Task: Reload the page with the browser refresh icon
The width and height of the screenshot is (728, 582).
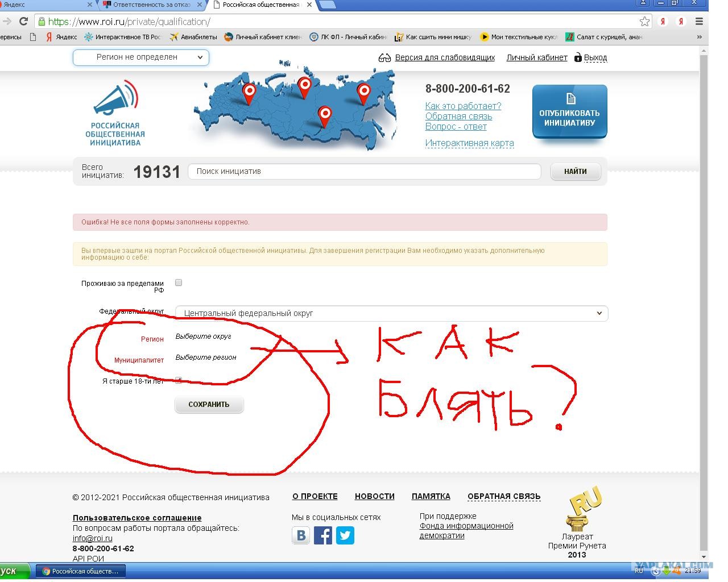Action: pos(23,22)
